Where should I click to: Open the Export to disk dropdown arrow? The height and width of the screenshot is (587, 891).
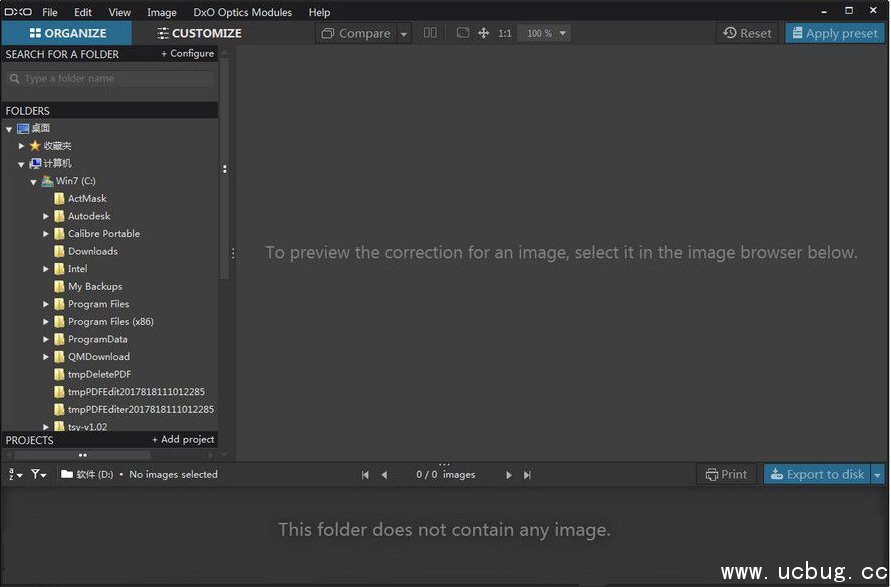tap(877, 474)
